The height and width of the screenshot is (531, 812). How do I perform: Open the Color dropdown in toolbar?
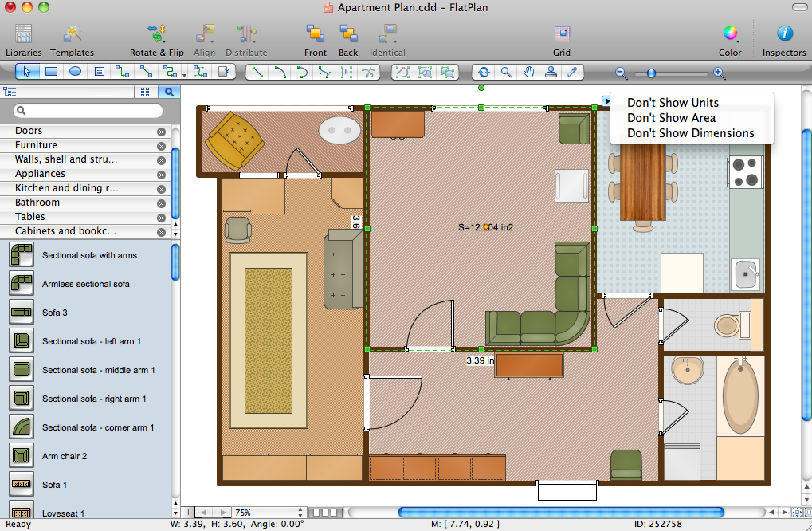click(x=730, y=40)
